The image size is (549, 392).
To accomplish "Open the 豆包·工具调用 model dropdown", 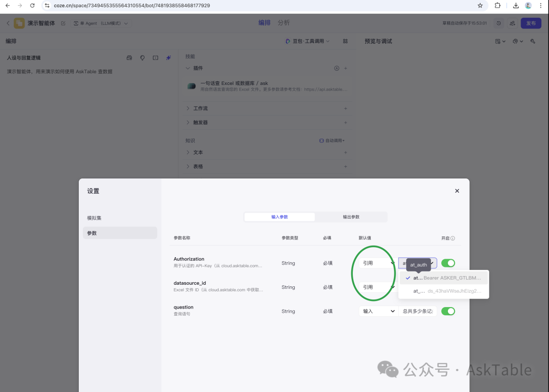I will click(308, 41).
